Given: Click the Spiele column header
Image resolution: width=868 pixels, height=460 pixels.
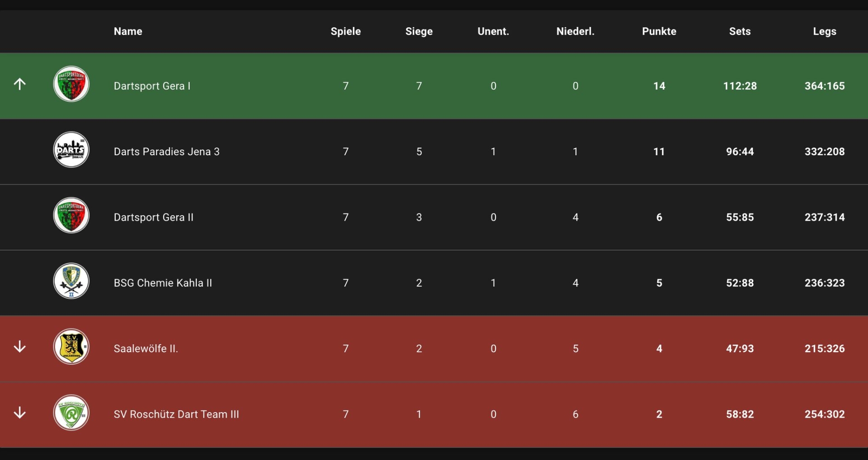Looking at the screenshot, I should pyautogui.click(x=345, y=31).
